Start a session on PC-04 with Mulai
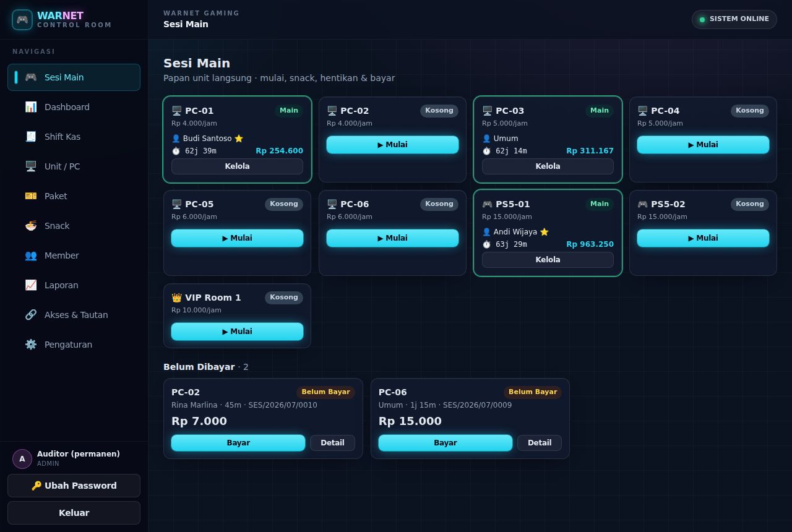 pyautogui.click(x=703, y=145)
